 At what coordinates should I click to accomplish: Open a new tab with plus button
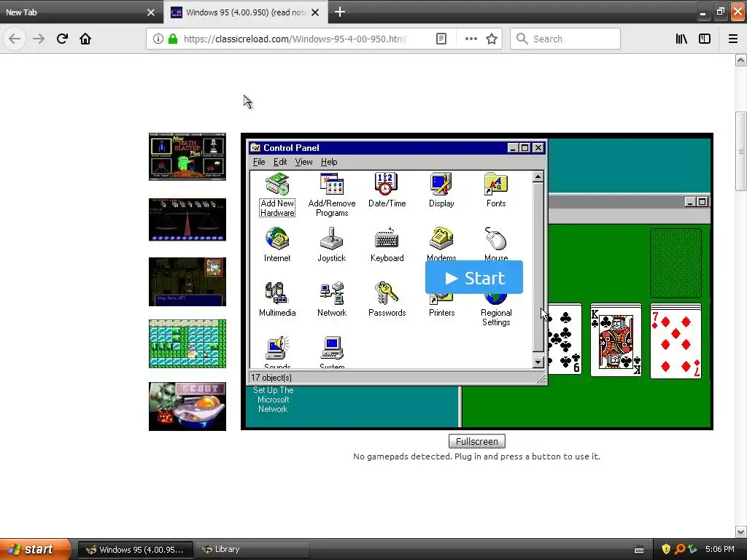coord(340,12)
